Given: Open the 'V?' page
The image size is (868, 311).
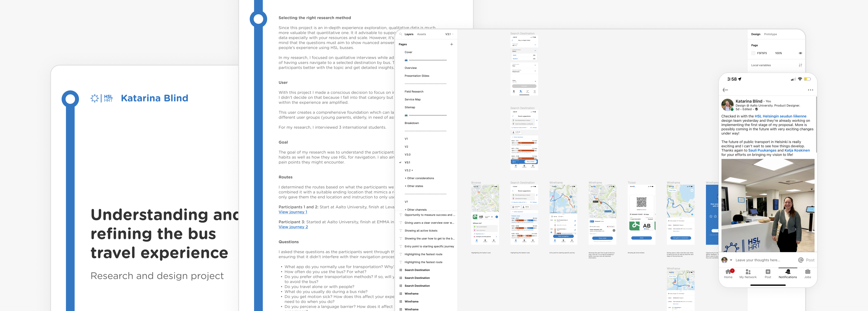Looking at the screenshot, I should coord(406,202).
